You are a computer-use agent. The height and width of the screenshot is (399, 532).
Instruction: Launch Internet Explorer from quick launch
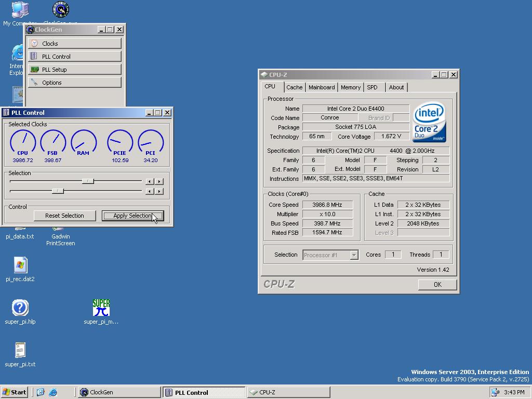click(x=53, y=392)
